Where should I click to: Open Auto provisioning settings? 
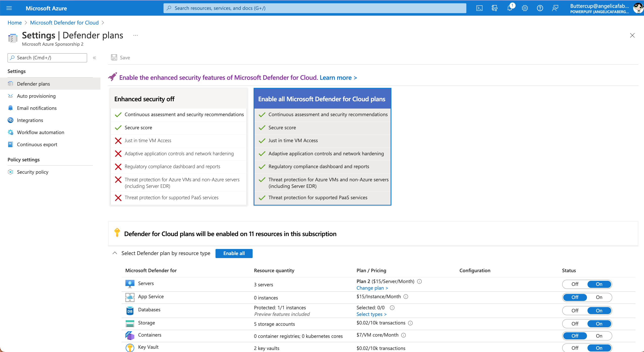pos(36,96)
